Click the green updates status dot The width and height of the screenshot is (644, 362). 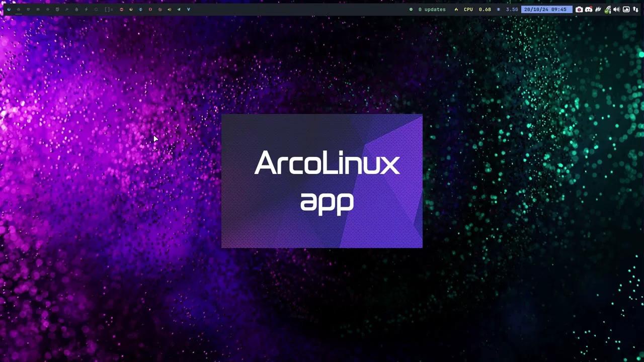411,10
